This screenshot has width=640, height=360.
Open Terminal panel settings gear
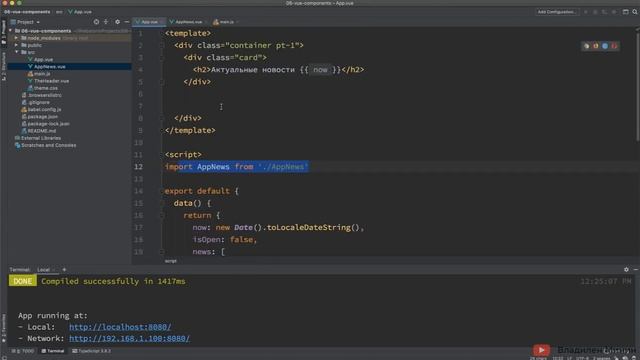click(626, 269)
